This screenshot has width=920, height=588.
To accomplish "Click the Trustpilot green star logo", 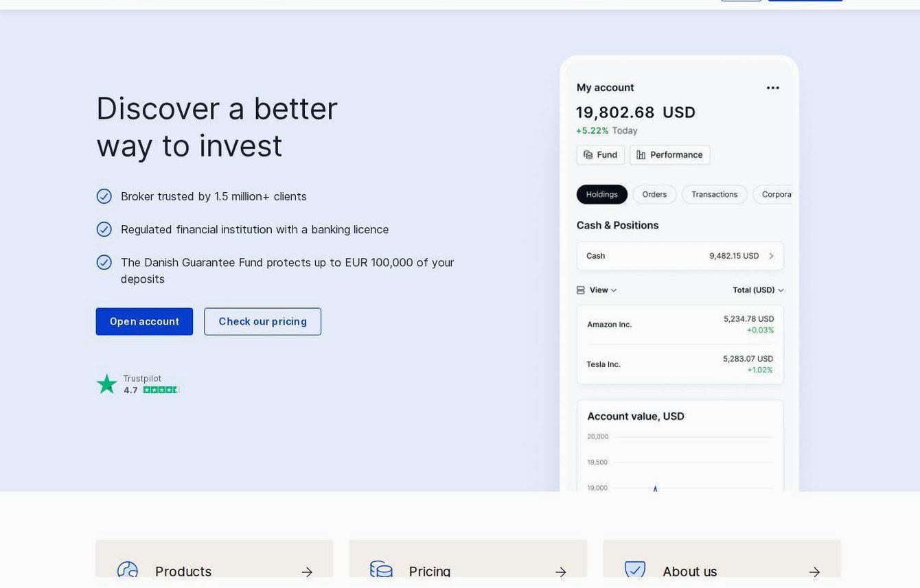I will pos(106,384).
